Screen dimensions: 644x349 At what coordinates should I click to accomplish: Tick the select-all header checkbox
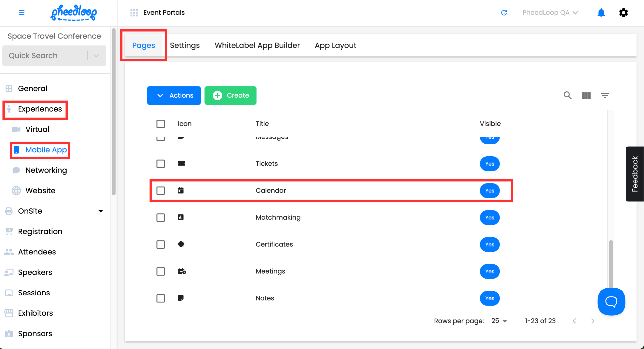(161, 124)
